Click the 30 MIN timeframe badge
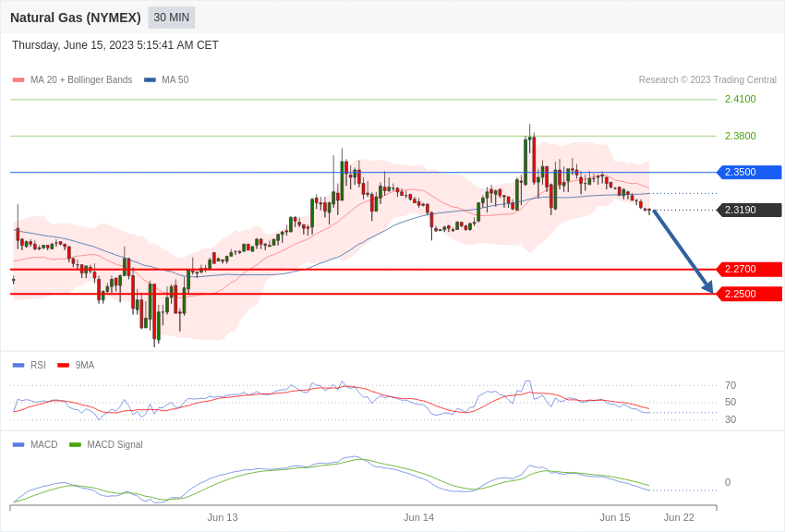 pyautogui.click(x=171, y=18)
